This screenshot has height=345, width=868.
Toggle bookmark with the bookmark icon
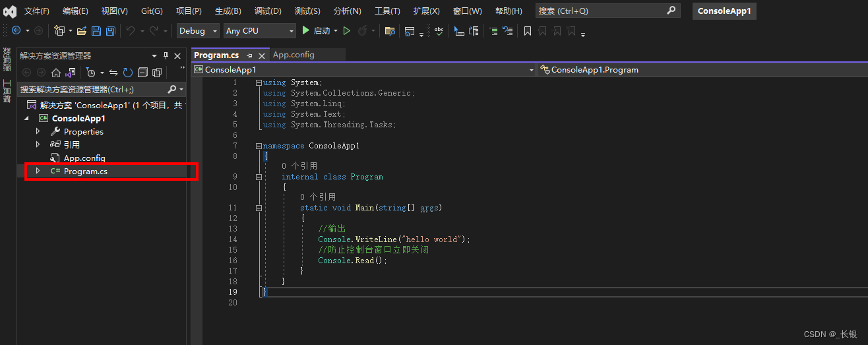[528, 31]
